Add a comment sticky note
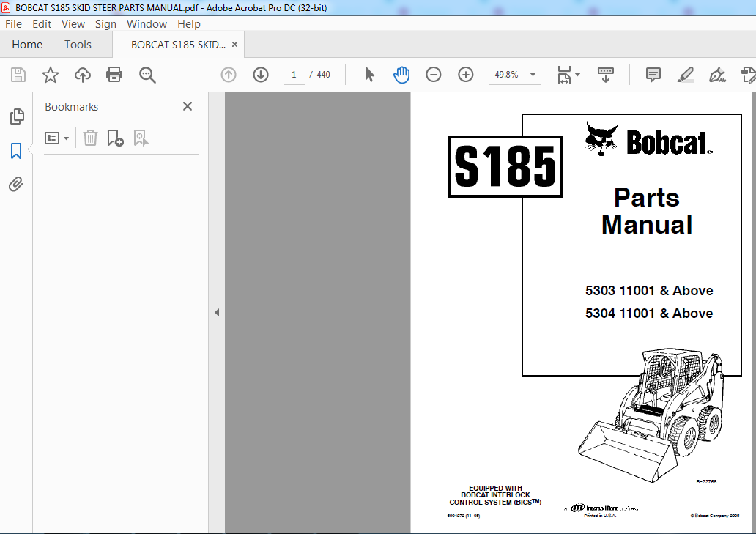Screen dimensions: 756x534 pos(653,75)
